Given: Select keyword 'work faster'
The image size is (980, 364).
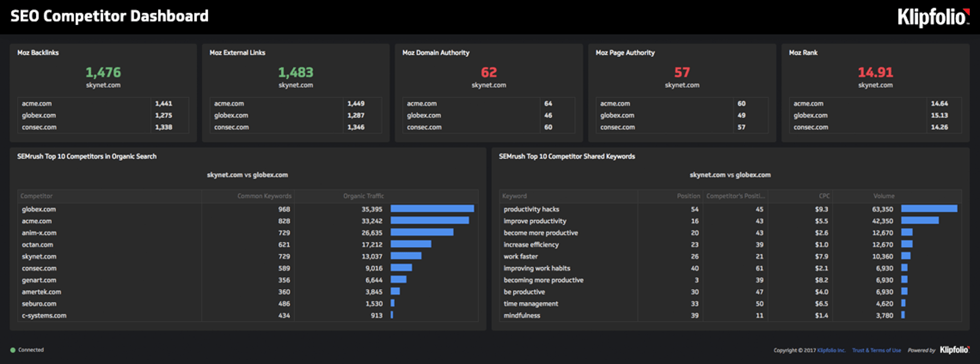Looking at the screenshot, I should click(x=521, y=256).
